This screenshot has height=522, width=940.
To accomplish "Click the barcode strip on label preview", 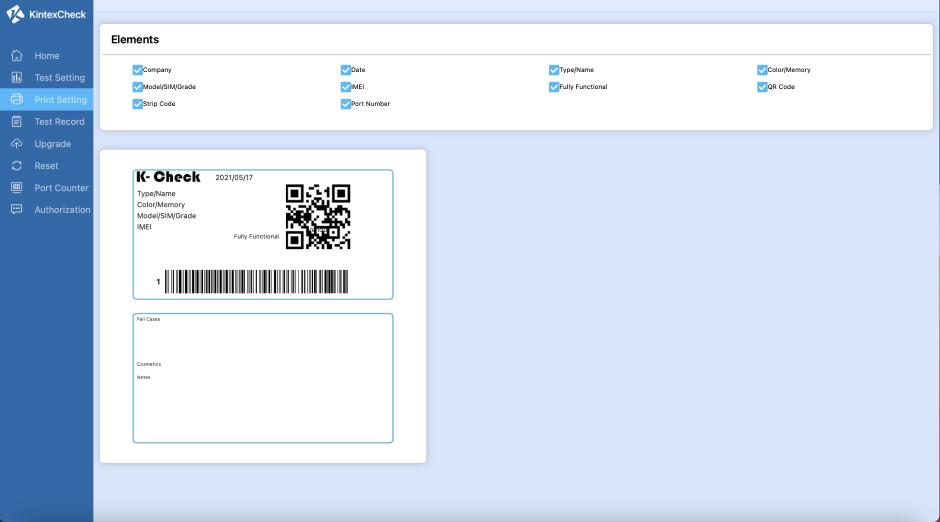I will tap(256, 282).
